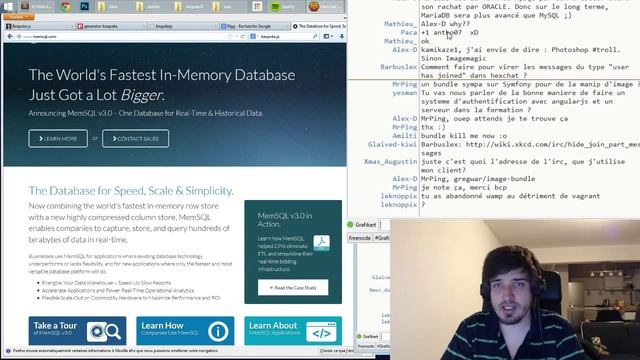Click the search magnifier icon
The width and height of the screenshot is (640, 360).
point(315,36)
